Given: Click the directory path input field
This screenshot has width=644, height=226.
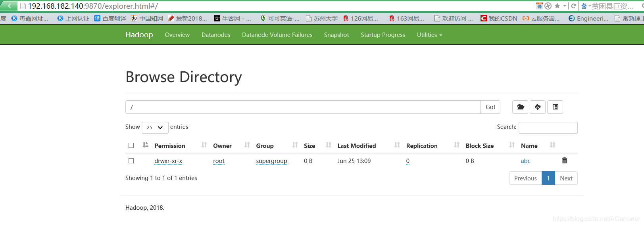Looking at the screenshot, I should pyautogui.click(x=303, y=107).
